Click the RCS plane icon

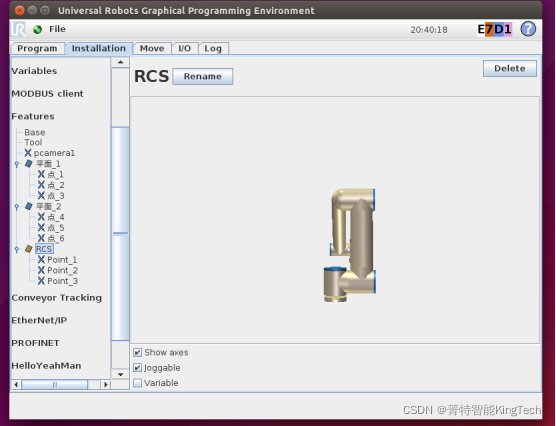tap(29, 249)
